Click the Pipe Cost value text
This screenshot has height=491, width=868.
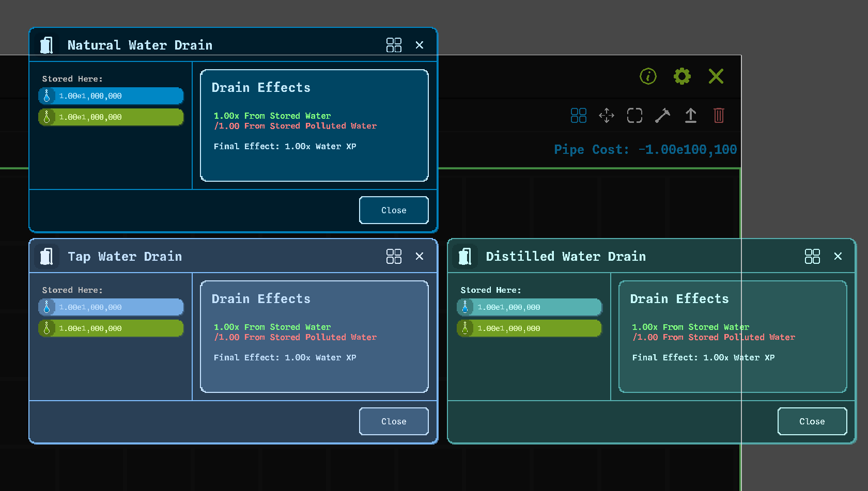687,150
